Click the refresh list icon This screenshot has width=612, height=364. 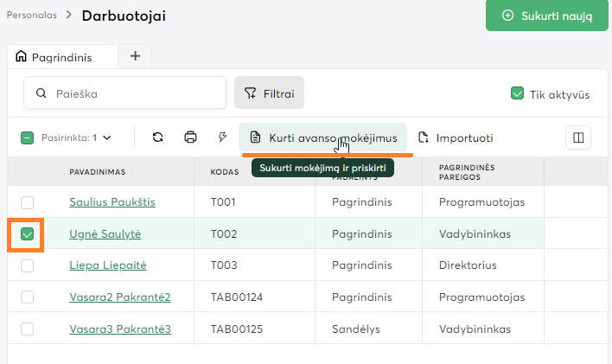[158, 137]
